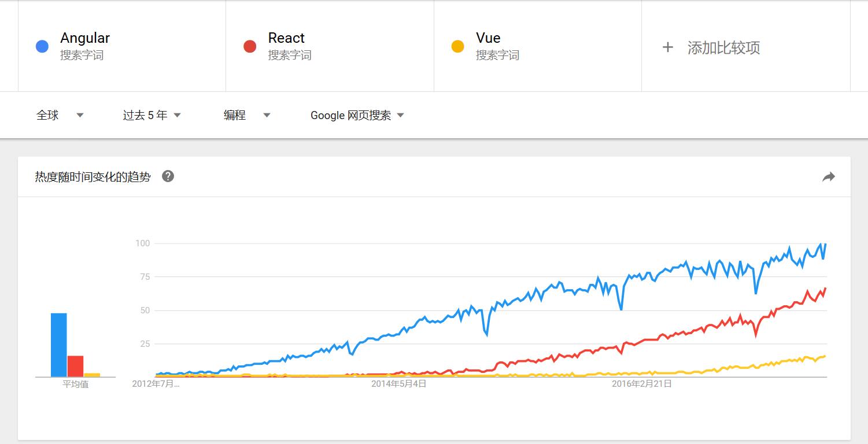Viewport: 868px width, 444px height.
Task: Select the React search term card
Action: click(x=330, y=46)
